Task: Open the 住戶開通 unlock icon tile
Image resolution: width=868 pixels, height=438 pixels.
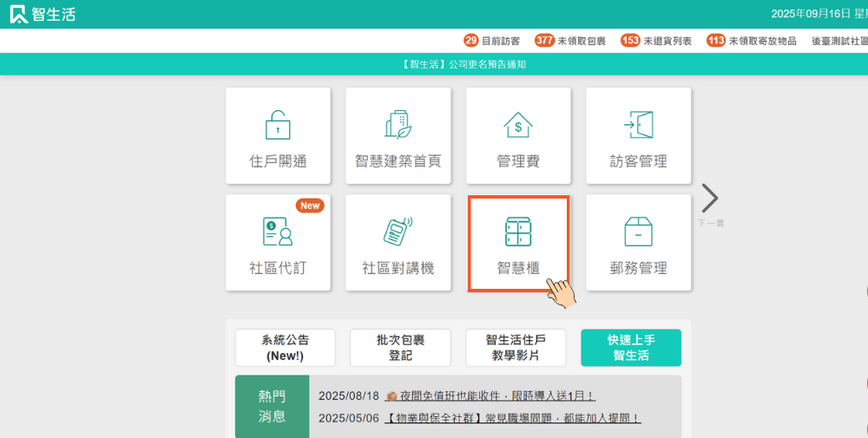Action: pos(278,136)
